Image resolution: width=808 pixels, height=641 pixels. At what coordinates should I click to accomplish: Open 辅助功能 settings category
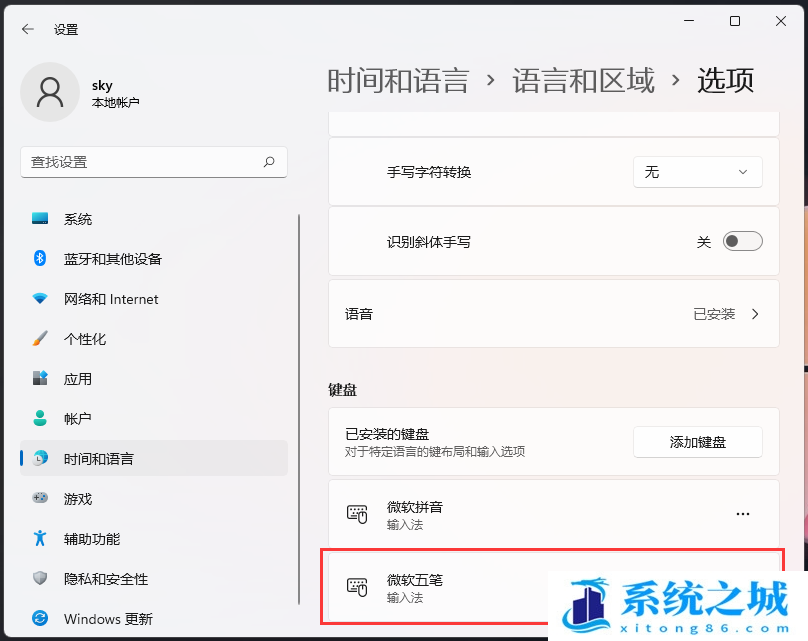[x=154, y=538]
